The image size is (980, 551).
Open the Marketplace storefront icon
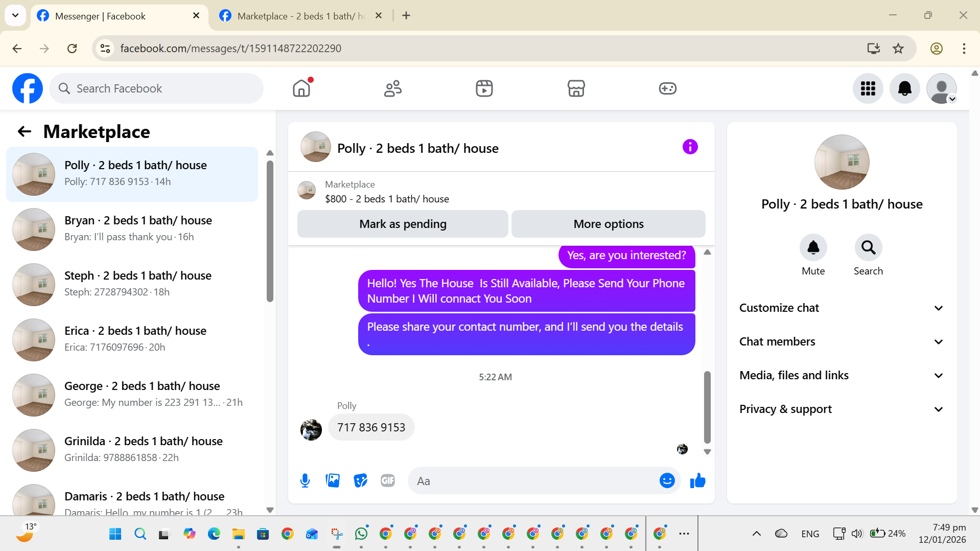pyautogui.click(x=576, y=88)
